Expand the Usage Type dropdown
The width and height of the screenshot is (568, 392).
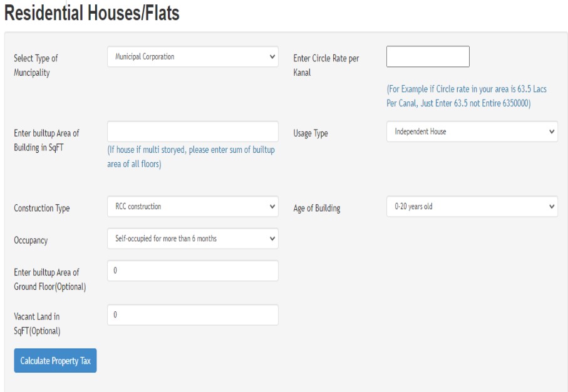(472, 132)
